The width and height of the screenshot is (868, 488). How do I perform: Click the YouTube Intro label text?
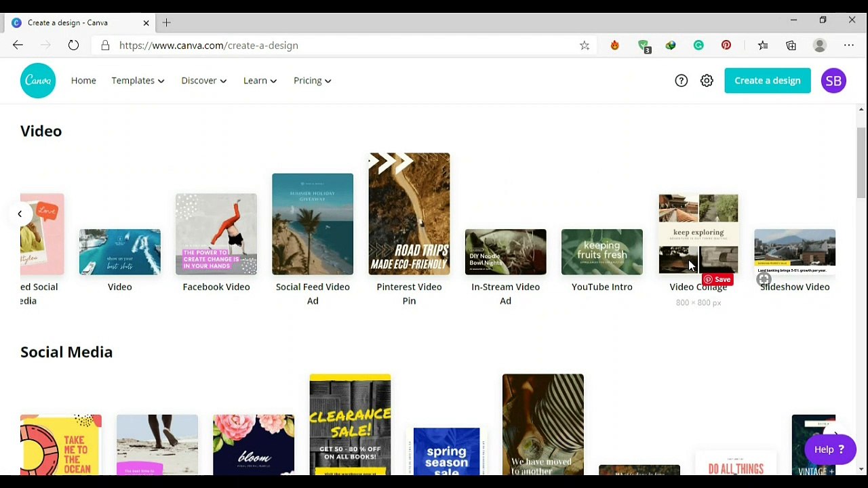tap(602, 287)
